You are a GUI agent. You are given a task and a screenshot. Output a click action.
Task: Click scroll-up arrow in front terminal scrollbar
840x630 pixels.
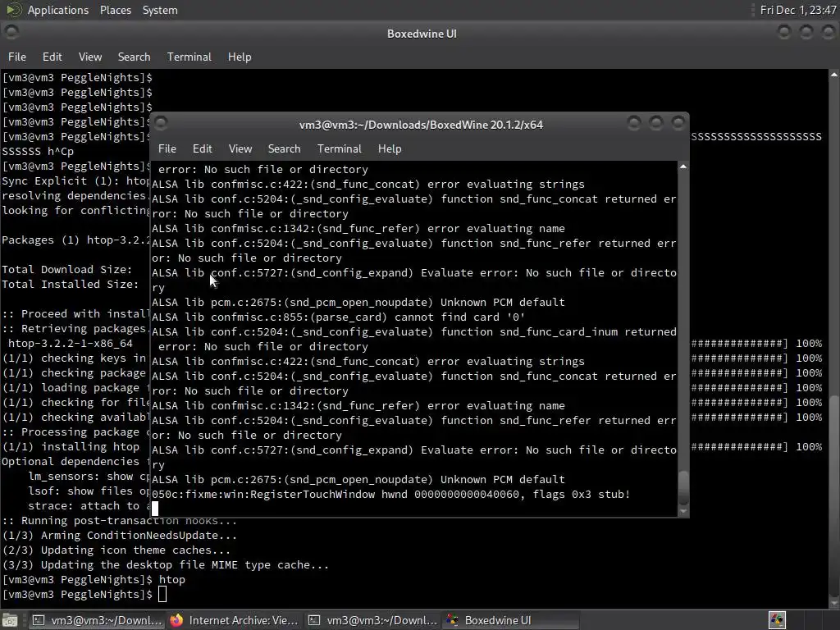pyautogui.click(x=683, y=167)
